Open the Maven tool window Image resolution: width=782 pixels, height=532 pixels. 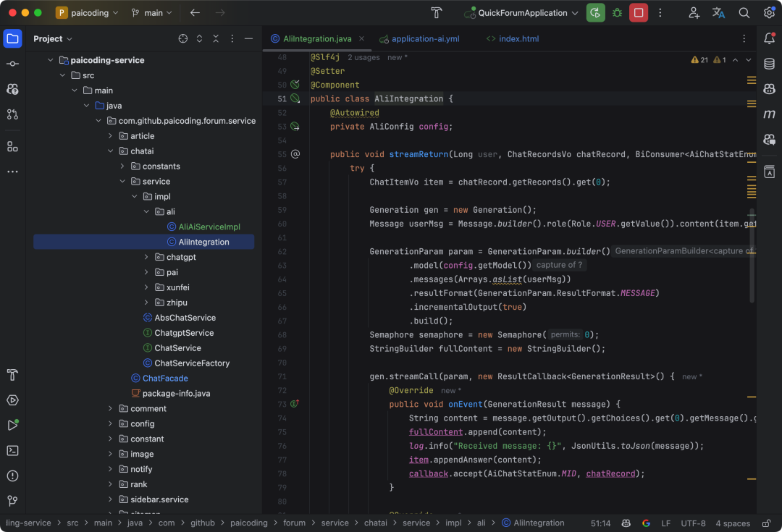coord(769,114)
